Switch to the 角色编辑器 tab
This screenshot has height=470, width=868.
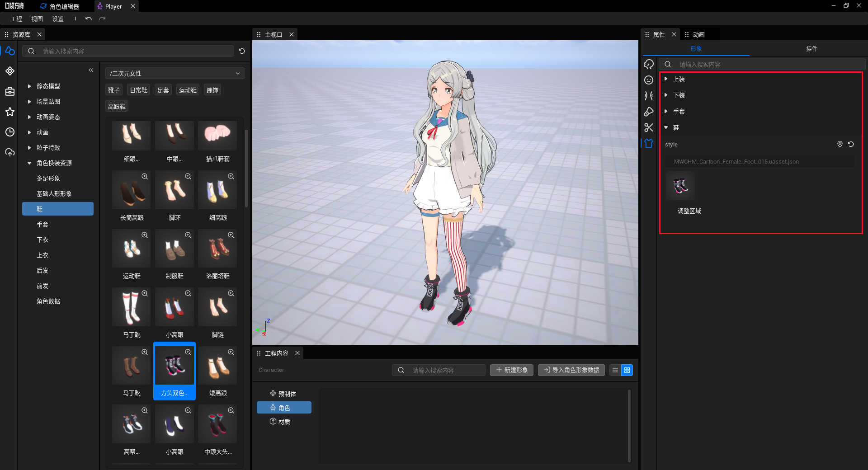click(x=60, y=6)
